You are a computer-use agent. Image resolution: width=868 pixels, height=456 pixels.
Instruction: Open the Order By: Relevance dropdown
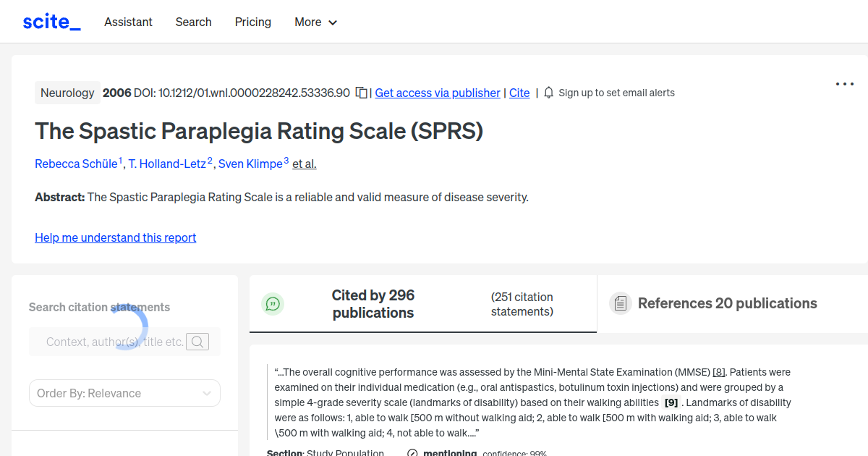(124, 393)
